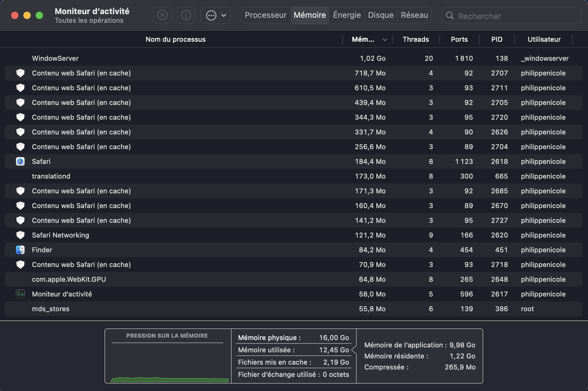Focus the Rechercher search field
Viewport: 588px width, 391px height.
(x=512, y=16)
